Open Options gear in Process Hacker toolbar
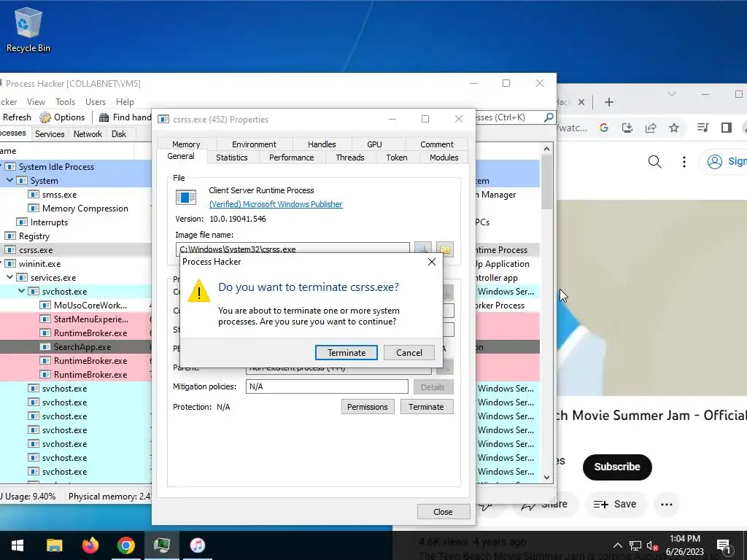This screenshot has height=560, width=747. [x=63, y=117]
